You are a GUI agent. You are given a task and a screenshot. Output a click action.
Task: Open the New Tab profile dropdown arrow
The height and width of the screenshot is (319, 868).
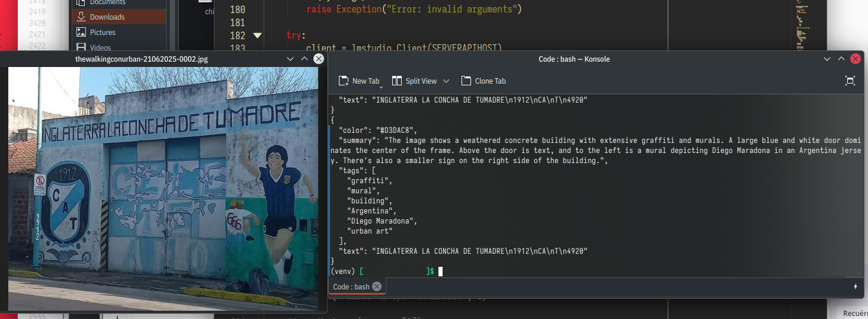click(x=381, y=87)
